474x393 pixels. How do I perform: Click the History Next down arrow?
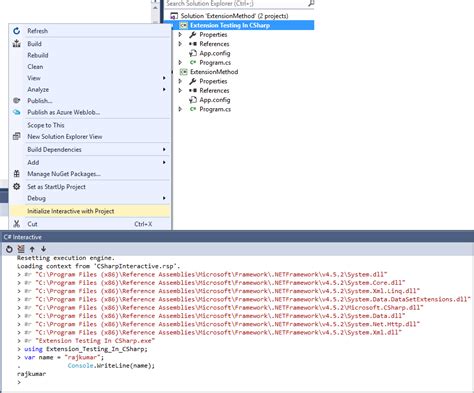pyautogui.click(x=43, y=249)
